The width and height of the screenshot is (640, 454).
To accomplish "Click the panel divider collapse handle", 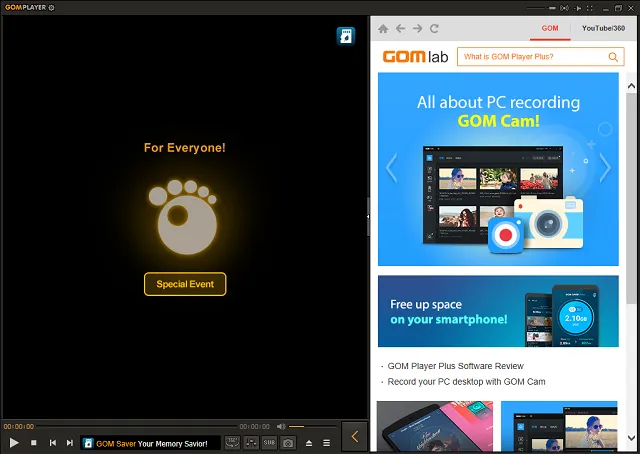I will [368, 216].
